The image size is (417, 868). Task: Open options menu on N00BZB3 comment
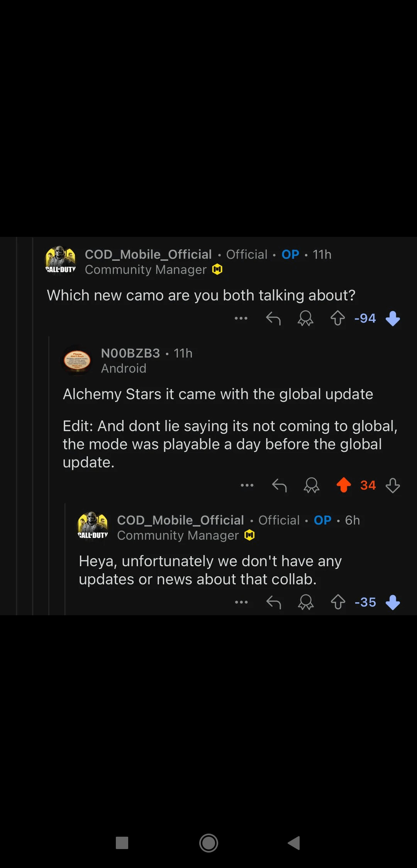pyautogui.click(x=247, y=485)
